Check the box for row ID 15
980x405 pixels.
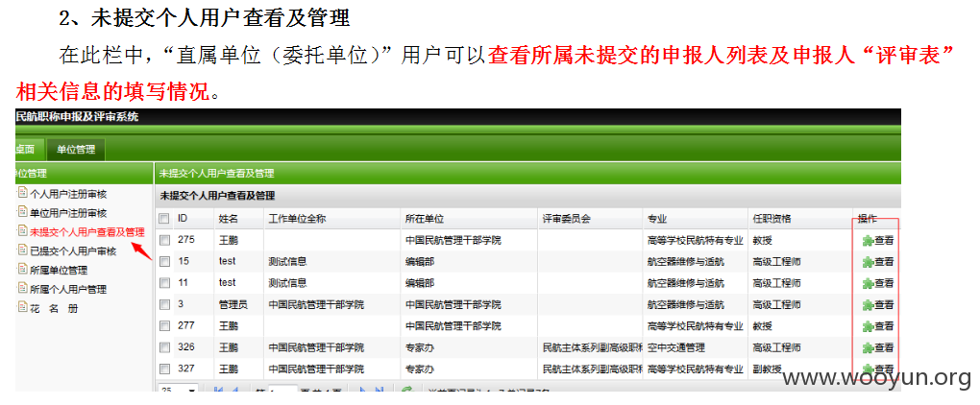pos(164,261)
